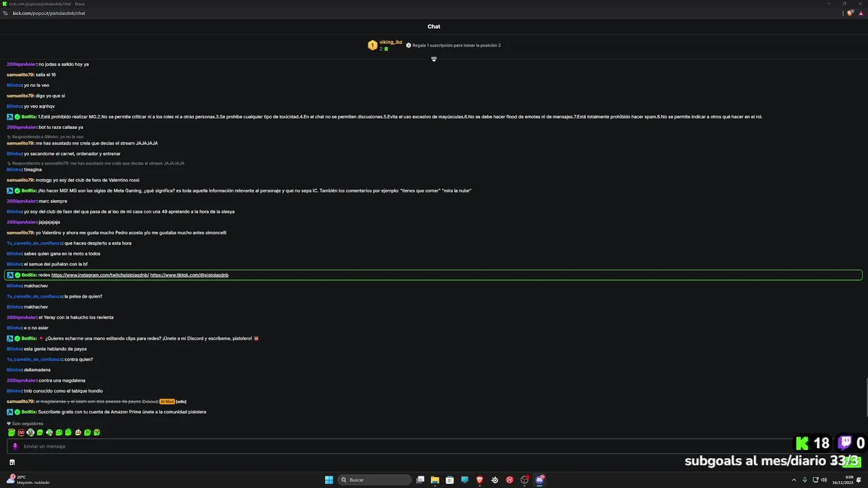The image size is (868, 488).
Task: Click the moderator sword badge on the BotRix redes message
Action: point(10,275)
